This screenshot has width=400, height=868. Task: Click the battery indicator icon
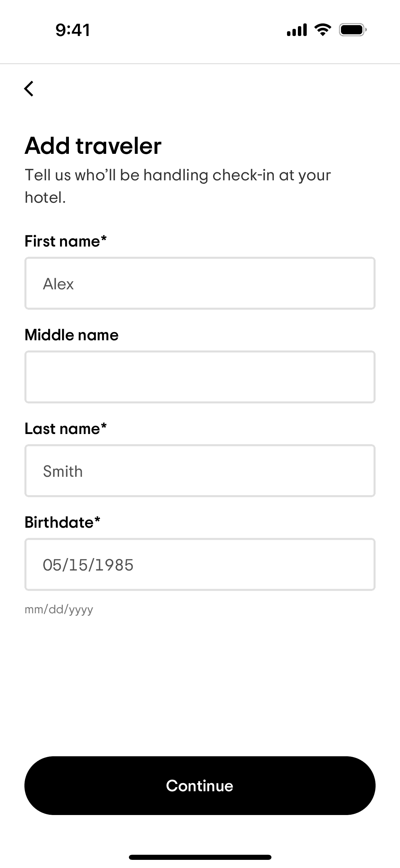[353, 30]
